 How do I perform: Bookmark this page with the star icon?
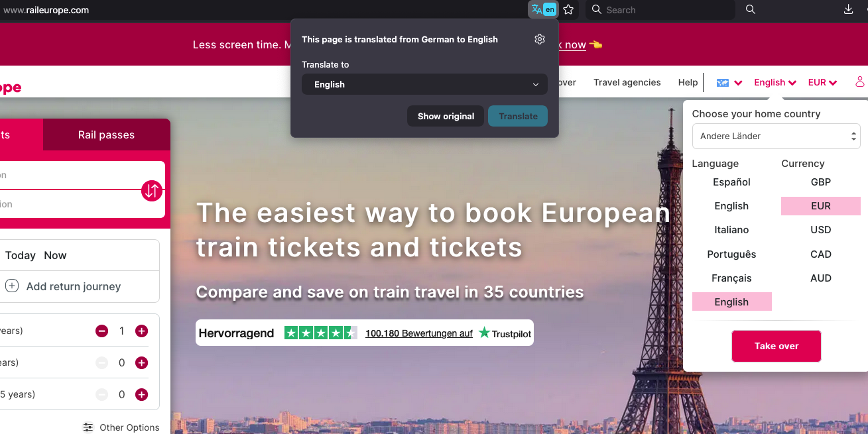click(568, 9)
